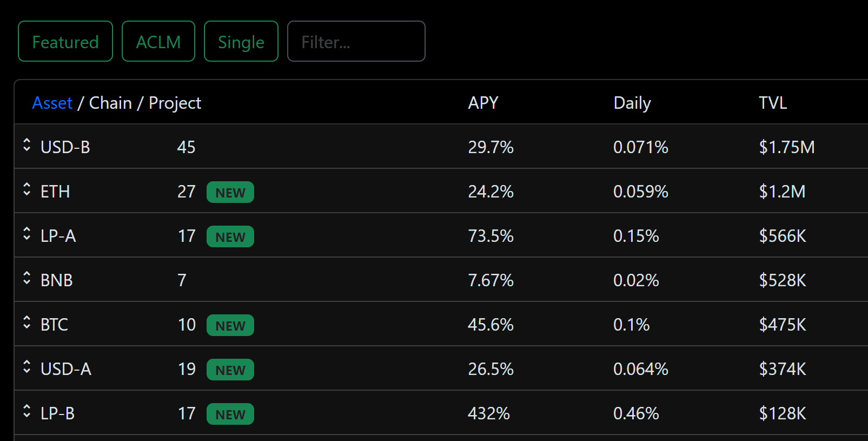Expand the BTC row chevron

27,322
